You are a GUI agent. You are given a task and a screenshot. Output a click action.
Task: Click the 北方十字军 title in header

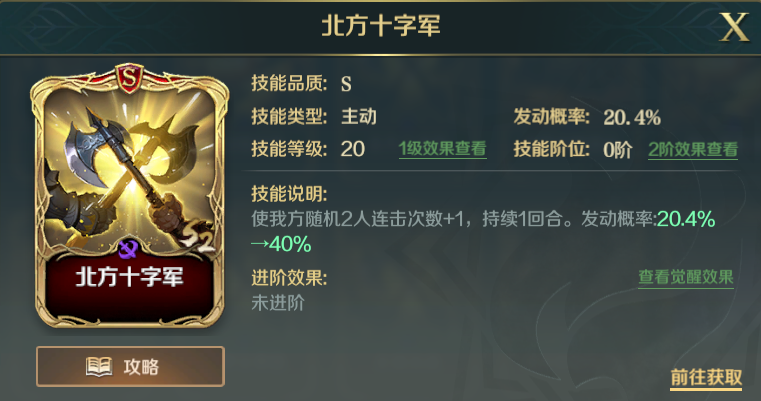(x=381, y=26)
